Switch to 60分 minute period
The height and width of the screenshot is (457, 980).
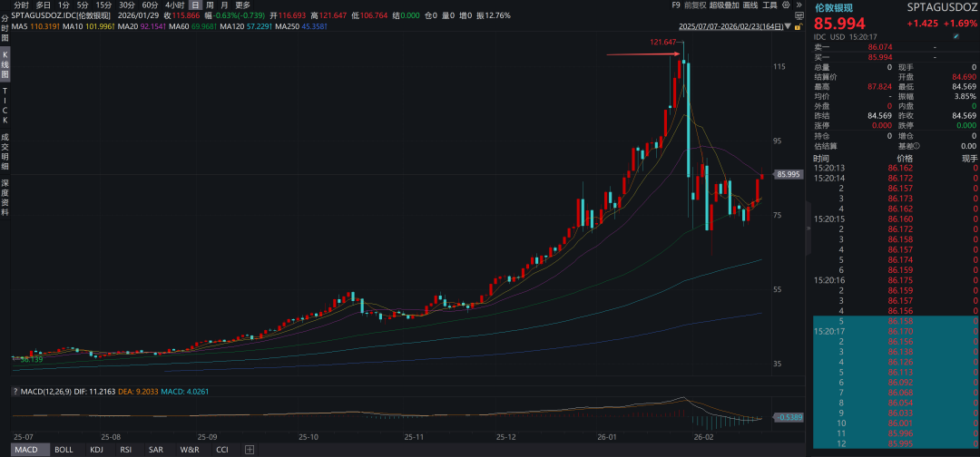coord(150,5)
